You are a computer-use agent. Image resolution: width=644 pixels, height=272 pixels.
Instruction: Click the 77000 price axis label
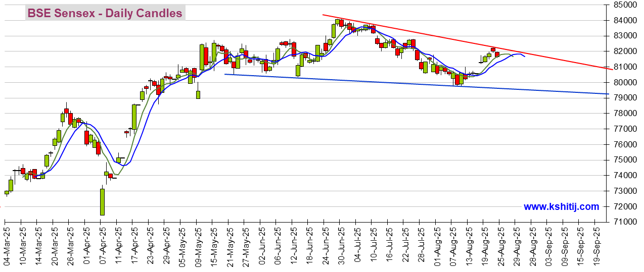tap(624, 129)
